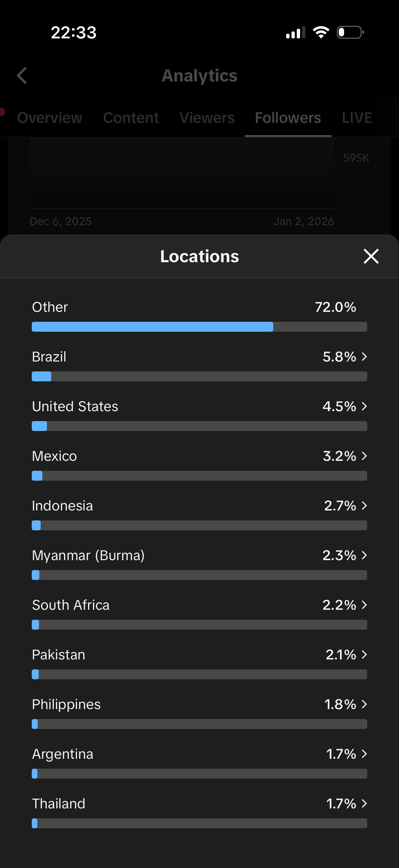This screenshot has height=868, width=399.
Task: Expand Indonesia row chevron
Action: [x=364, y=506]
